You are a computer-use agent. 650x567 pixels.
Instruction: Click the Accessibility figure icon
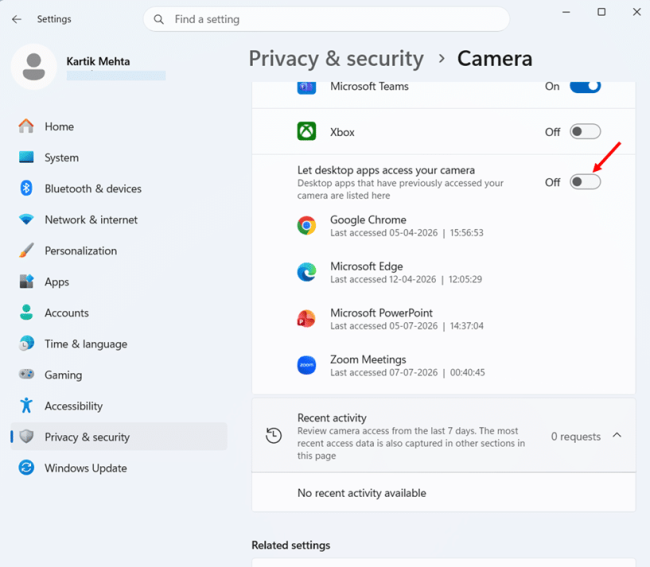(26, 405)
